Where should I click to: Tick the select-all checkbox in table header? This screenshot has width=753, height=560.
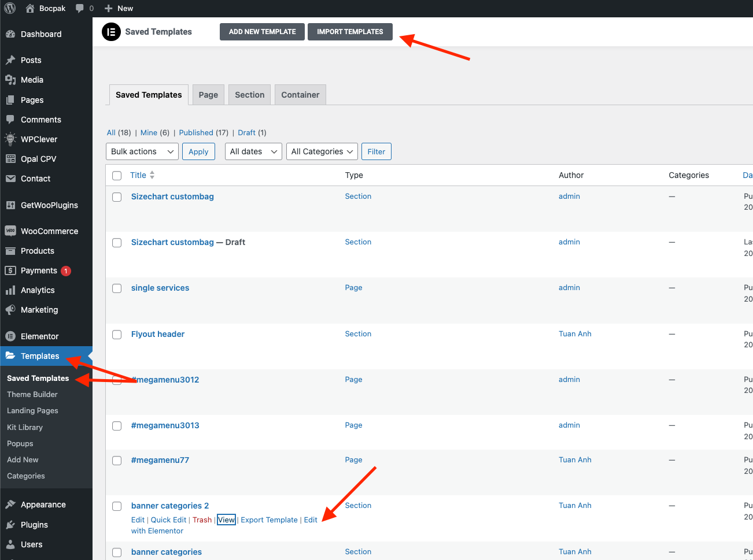[x=117, y=176]
